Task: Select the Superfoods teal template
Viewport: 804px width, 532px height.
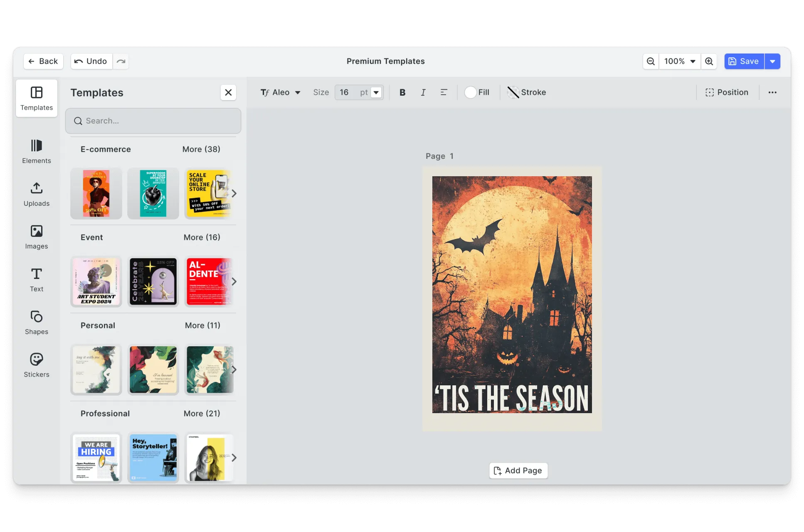Action: coord(153,193)
